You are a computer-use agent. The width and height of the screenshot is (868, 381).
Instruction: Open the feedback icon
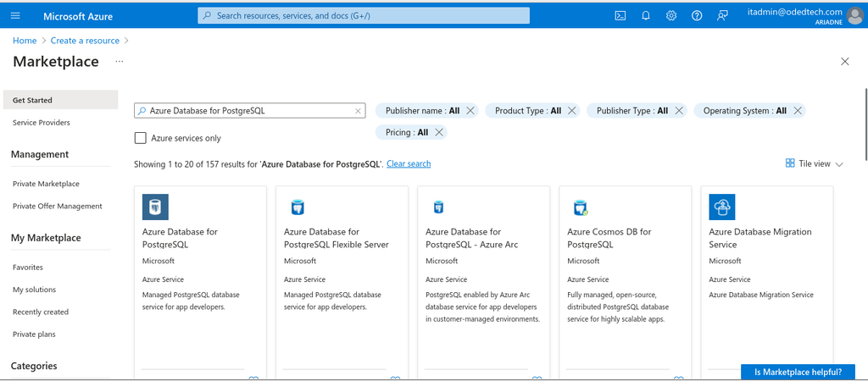(722, 15)
